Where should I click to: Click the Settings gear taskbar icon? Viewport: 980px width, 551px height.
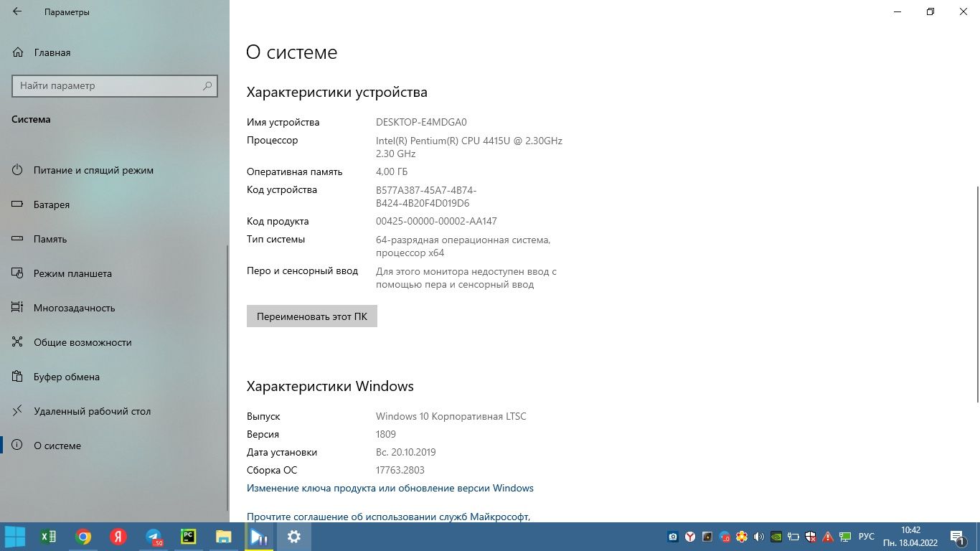point(294,537)
